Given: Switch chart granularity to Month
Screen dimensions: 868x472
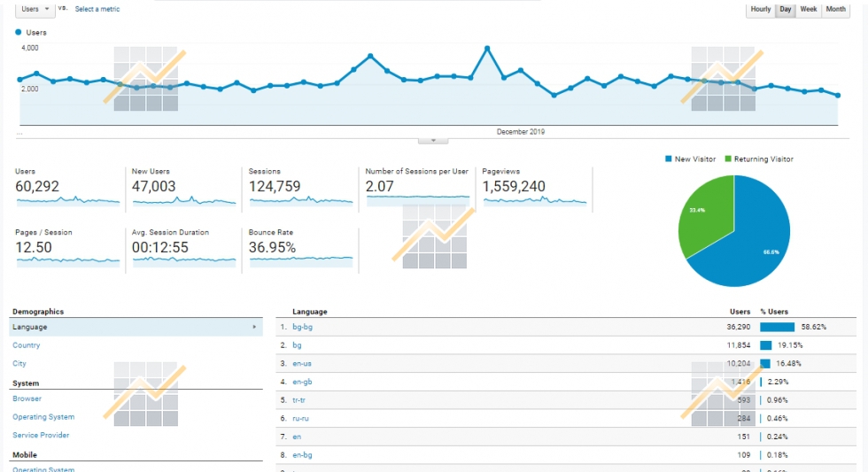Looking at the screenshot, I should (x=835, y=10).
